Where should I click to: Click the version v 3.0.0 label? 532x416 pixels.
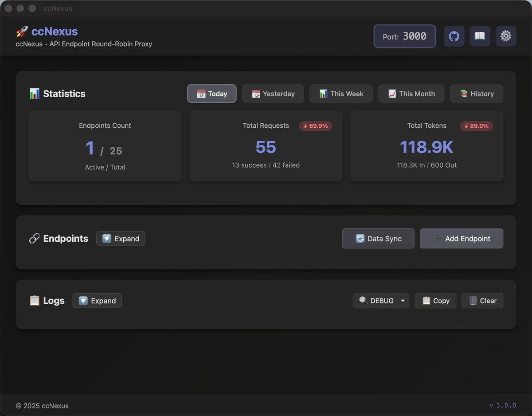point(503,405)
